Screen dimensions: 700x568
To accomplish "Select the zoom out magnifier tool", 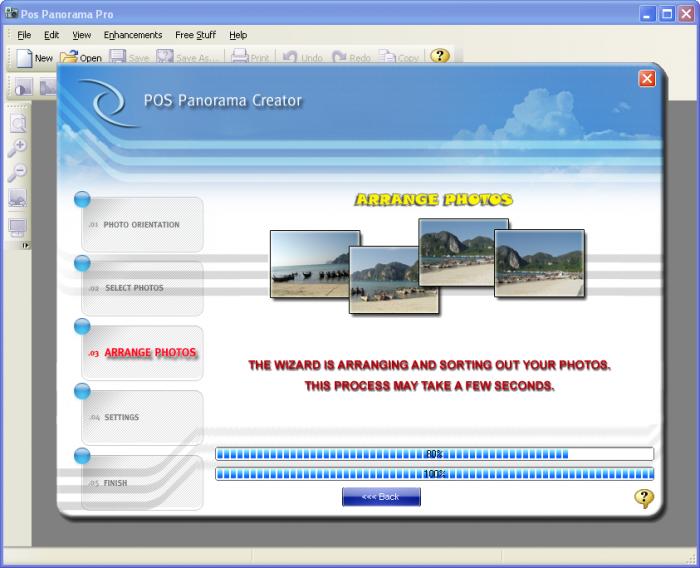I will pos(17,173).
